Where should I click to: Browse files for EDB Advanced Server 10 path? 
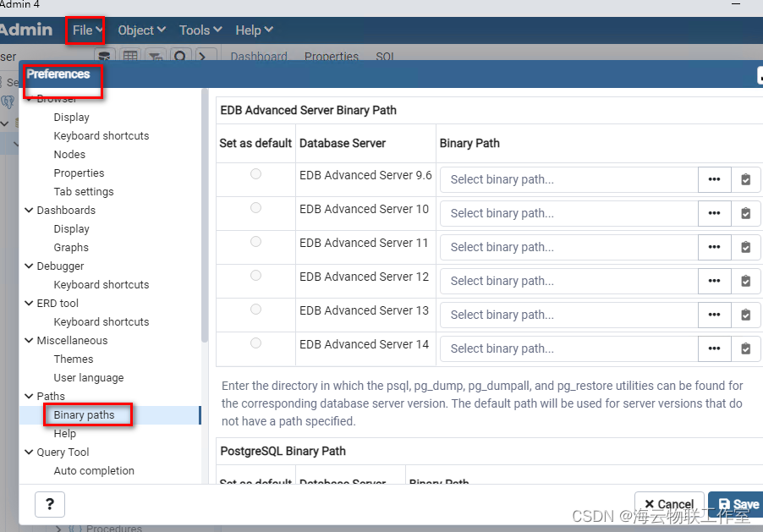click(x=714, y=213)
